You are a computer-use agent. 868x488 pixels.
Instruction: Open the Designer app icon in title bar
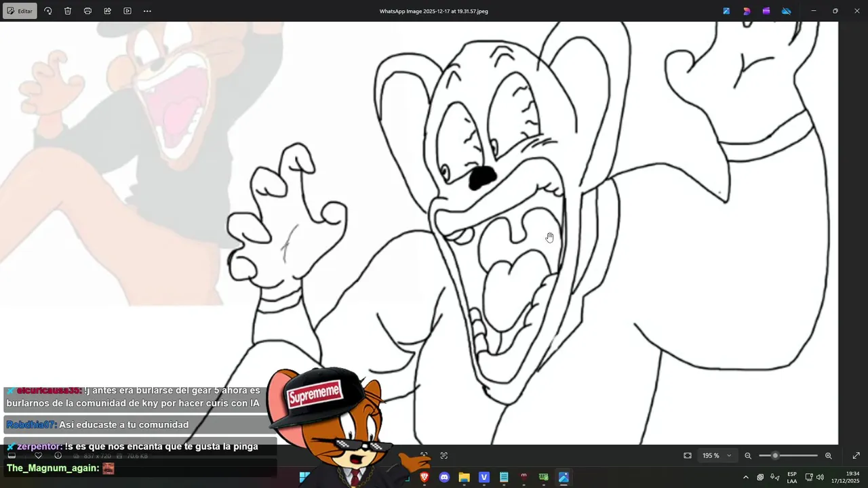tap(747, 11)
